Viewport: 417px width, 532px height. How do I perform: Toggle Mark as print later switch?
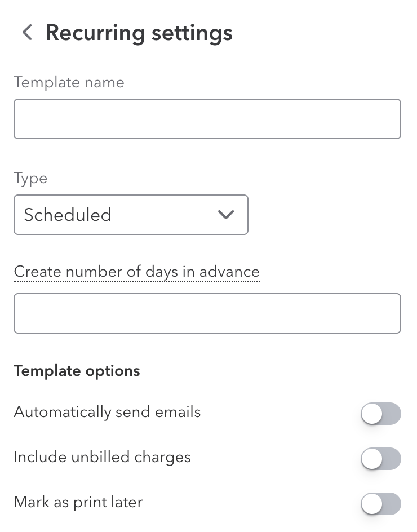click(x=381, y=504)
